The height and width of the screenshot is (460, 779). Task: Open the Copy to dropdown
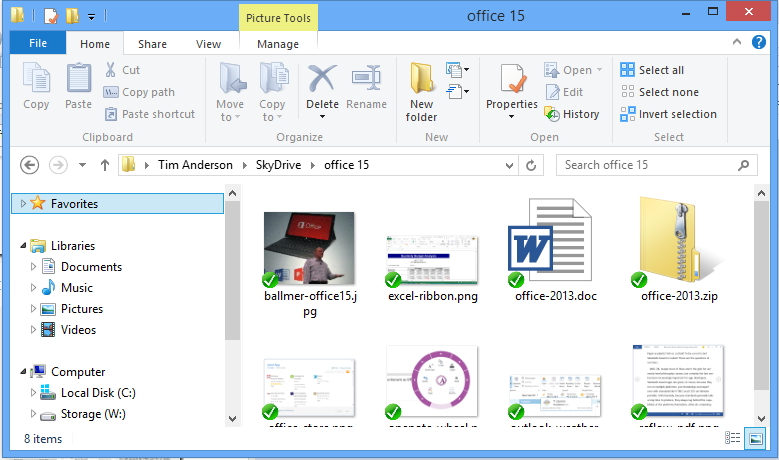tap(272, 92)
